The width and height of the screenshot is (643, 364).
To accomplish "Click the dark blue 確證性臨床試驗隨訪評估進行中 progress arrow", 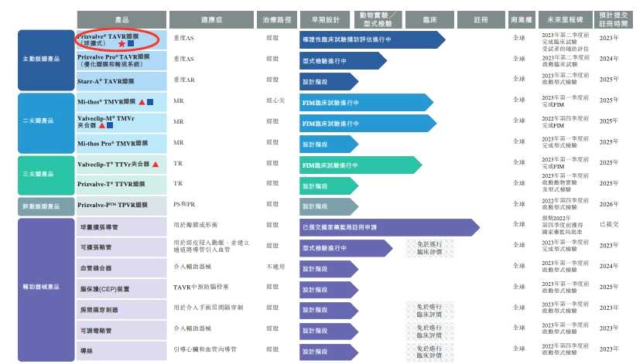I will [372, 39].
